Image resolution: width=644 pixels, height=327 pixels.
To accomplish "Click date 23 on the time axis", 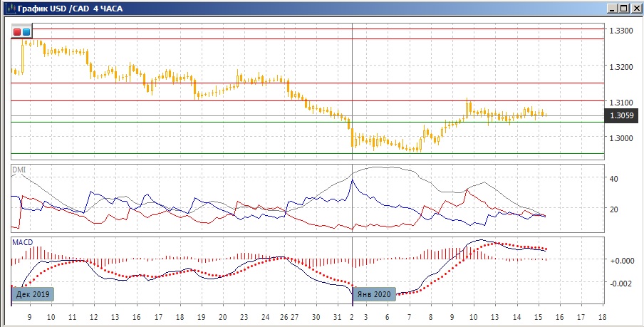I will [244, 316].
